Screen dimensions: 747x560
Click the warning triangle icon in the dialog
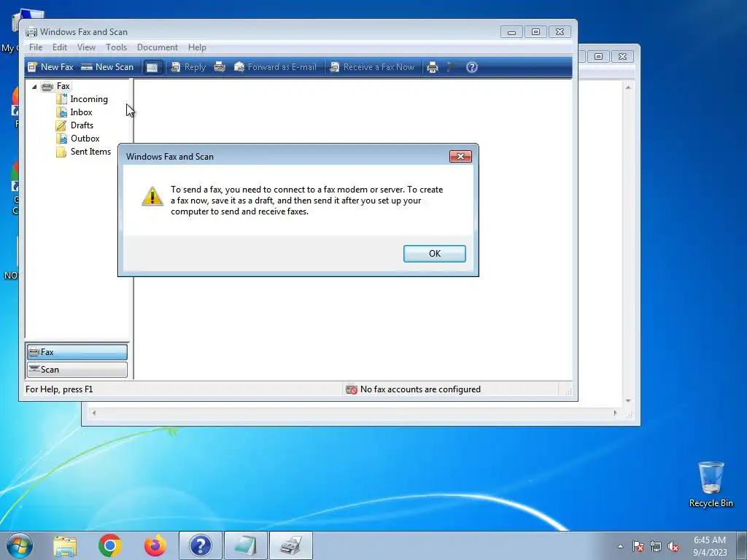tap(152, 196)
